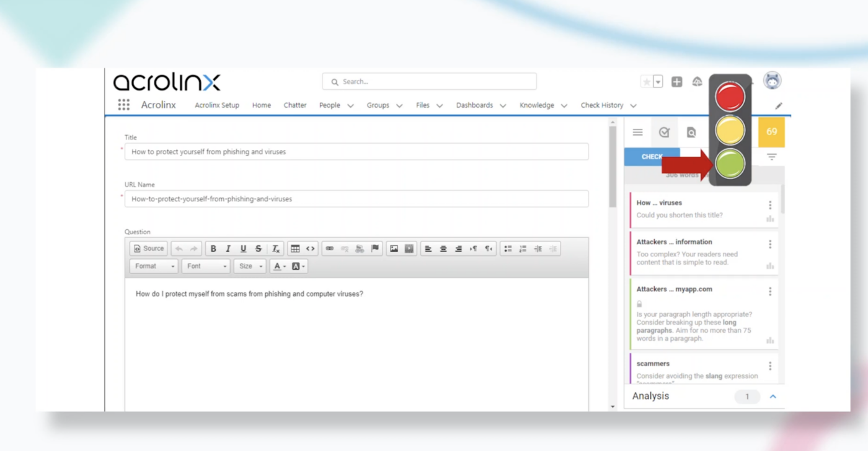Open the Font dropdown
The width and height of the screenshot is (868, 451).
pyautogui.click(x=205, y=266)
